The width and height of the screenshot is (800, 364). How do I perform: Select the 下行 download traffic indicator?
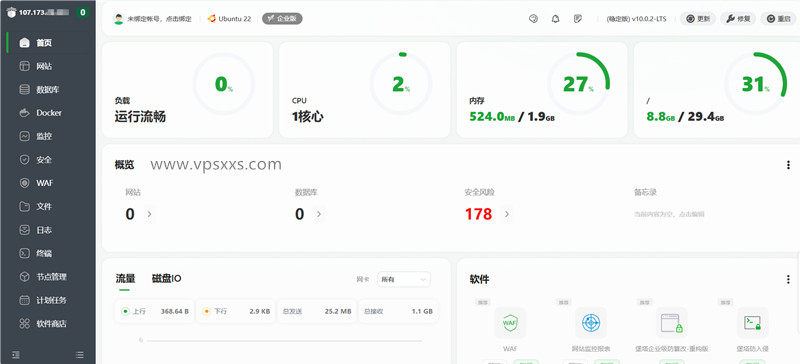[235, 311]
